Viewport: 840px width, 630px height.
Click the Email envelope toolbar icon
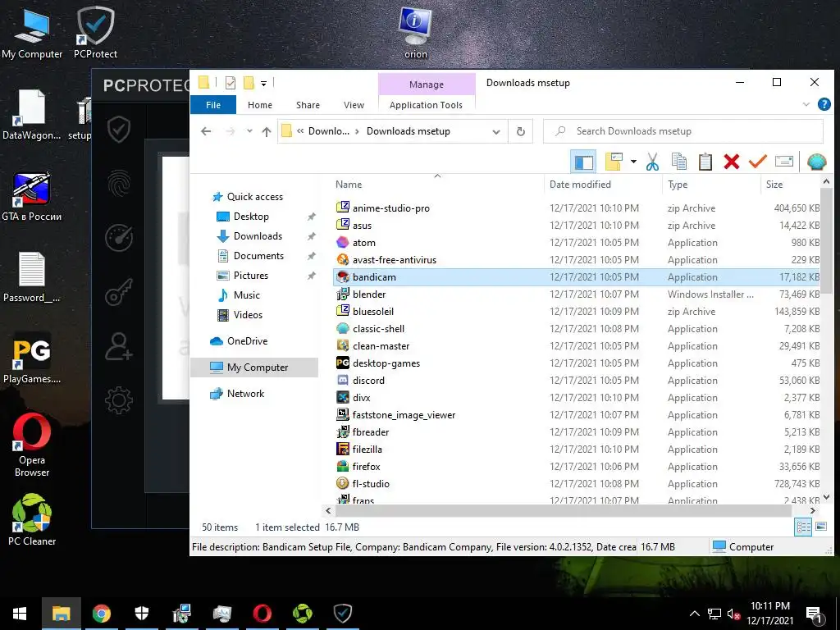pyautogui.click(x=783, y=162)
